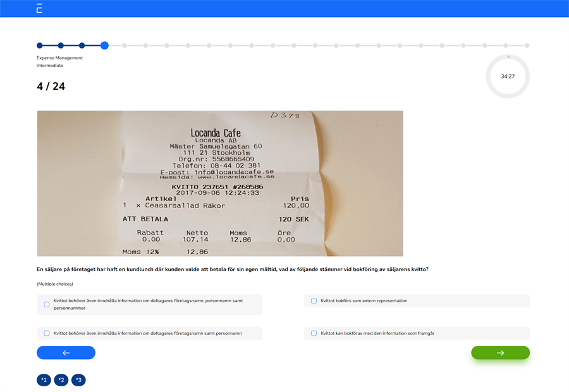Check "Kvittot bokförs som extern representation"
The image size is (569, 392).
[x=313, y=301]
